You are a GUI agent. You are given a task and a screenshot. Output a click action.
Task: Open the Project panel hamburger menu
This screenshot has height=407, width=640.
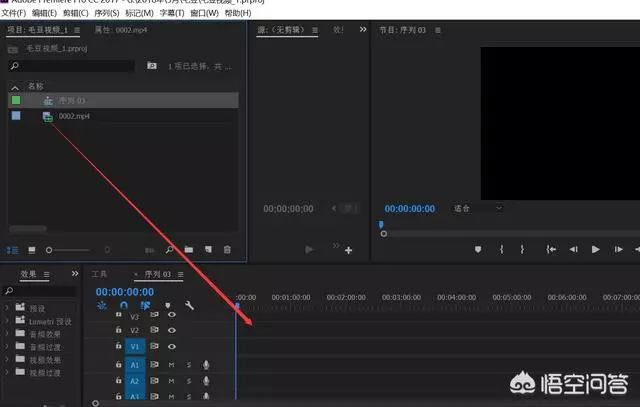point(77,30)
